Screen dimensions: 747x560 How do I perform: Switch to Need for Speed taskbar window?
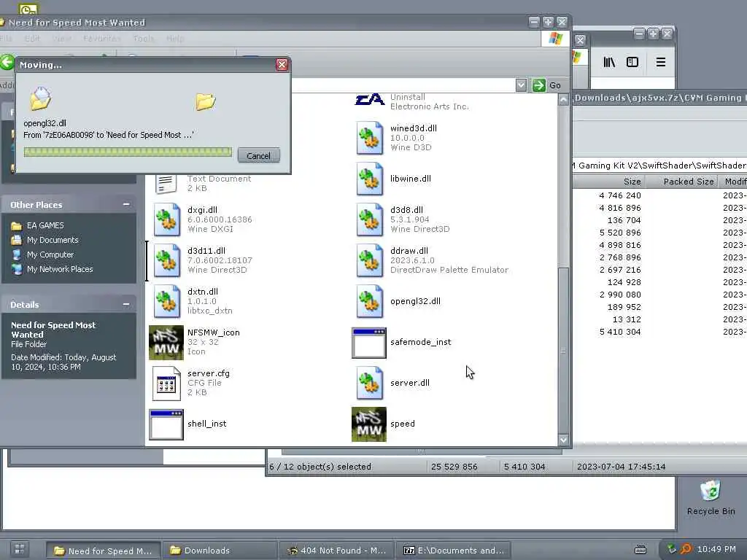(104, 551)
